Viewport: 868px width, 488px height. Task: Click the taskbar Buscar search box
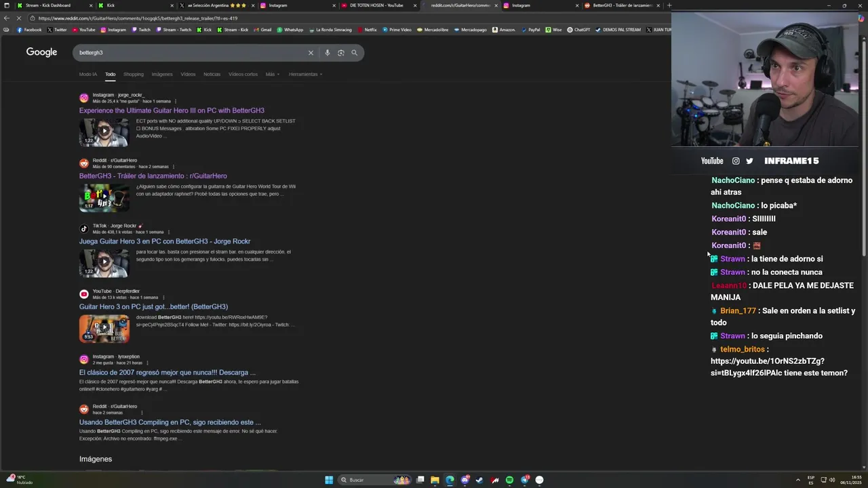point(374,480)
